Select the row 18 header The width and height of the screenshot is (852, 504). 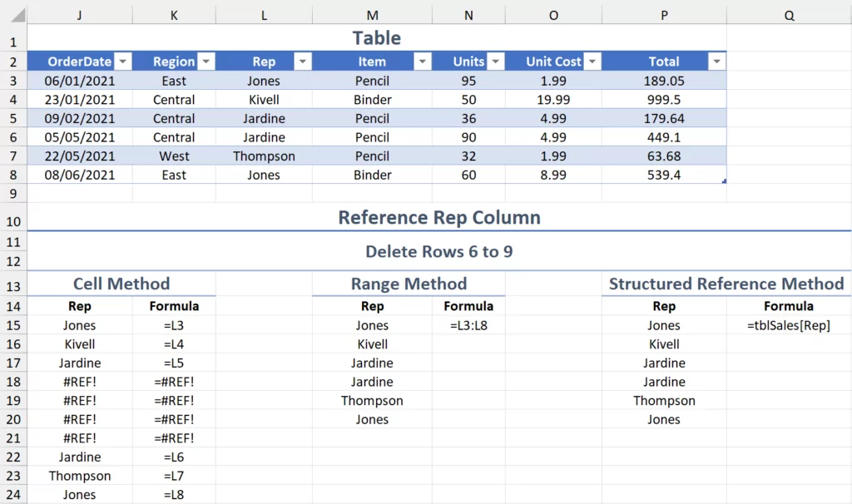point(12,382)
